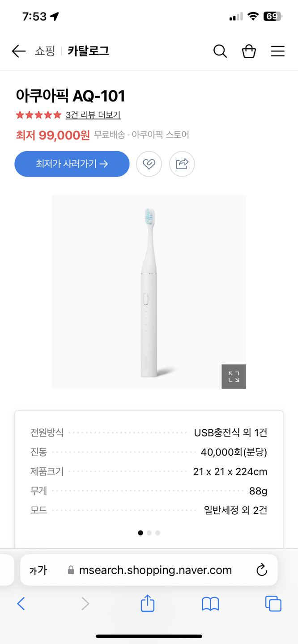Select the third carousel dot
The width and height of the screenshot is (298, 644).
click(x=158, y=533)
